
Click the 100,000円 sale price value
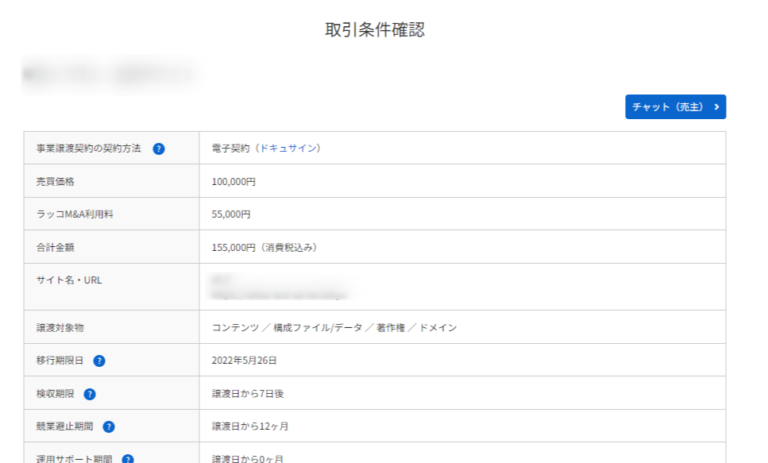pyautogui.click(x=234, y=182)
